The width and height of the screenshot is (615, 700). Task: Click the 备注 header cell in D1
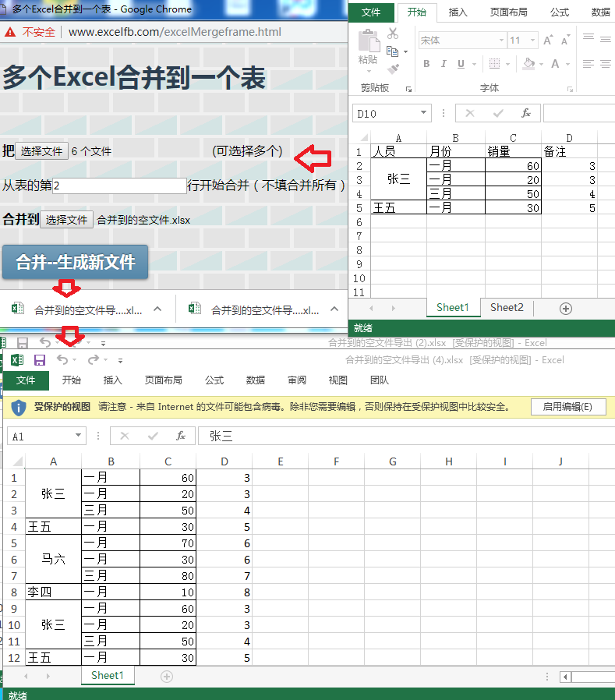(570, 151)
